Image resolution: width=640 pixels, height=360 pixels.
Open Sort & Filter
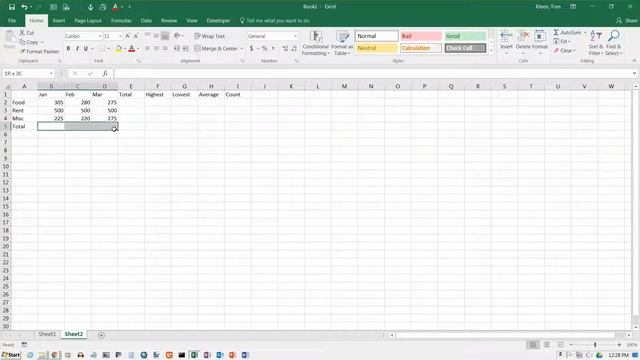coord(596,43)
